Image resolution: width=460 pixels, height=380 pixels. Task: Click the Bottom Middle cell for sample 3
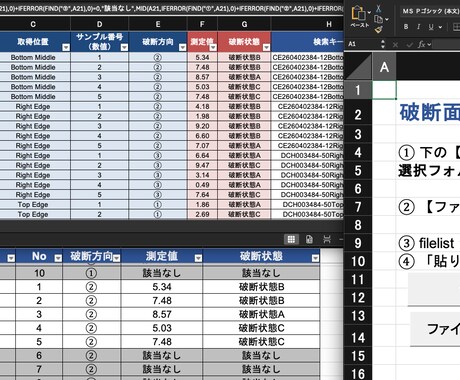(x=33, y=77)
